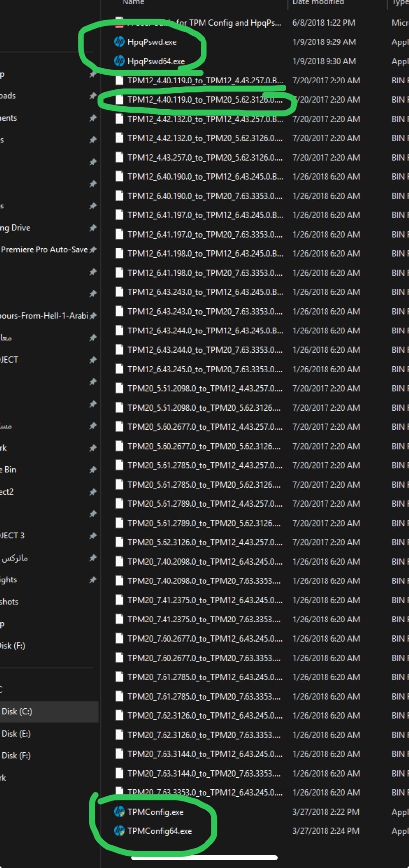409x868 pixels.
Task: Click file icon of TPM20_5.51.2098.0_to_TPM12_4.43.257.0....
Action: point(119,388)
